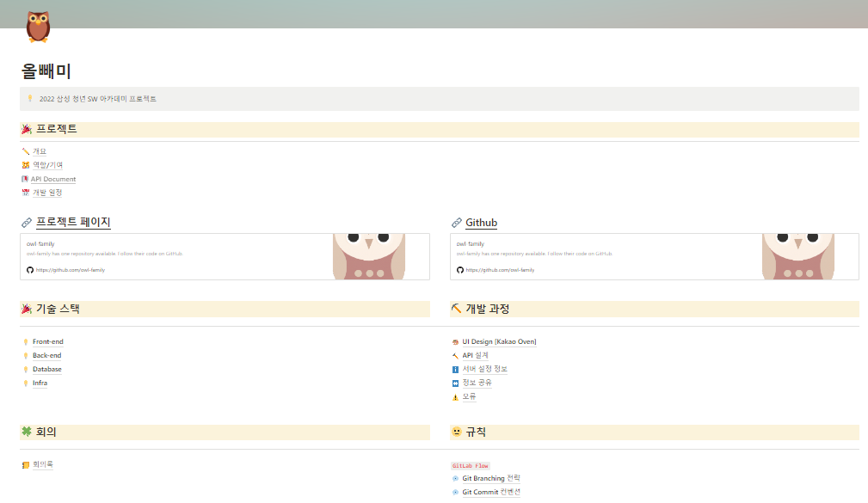Screen dimensions: 868x503
Task: Click the warning triangle icon beside 오류
Action: [x=456, y=396]
